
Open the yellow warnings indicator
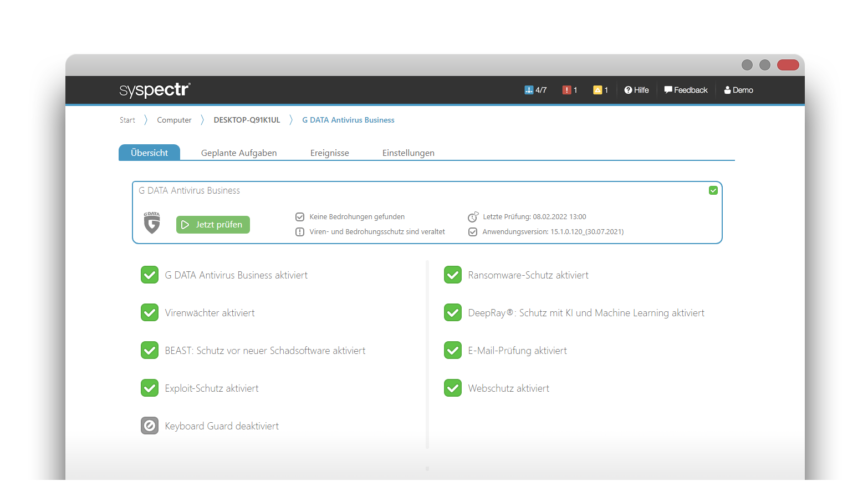point(601,90)
